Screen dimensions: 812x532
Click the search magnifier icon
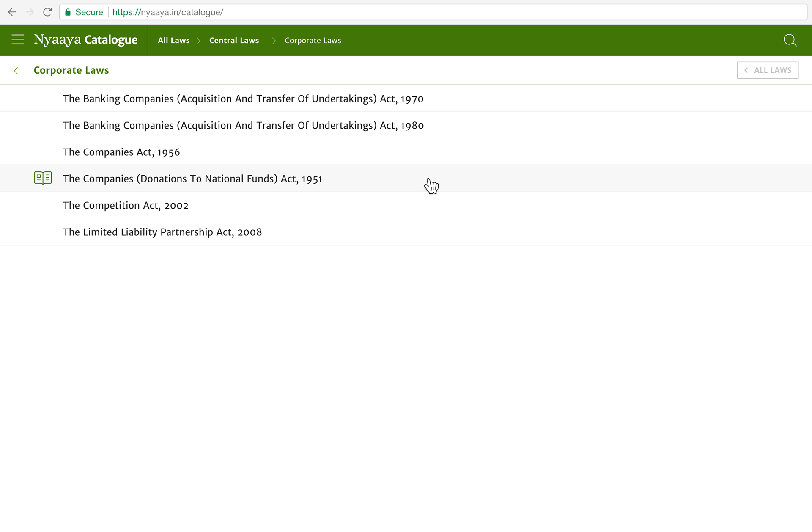[x=790, y=40]
